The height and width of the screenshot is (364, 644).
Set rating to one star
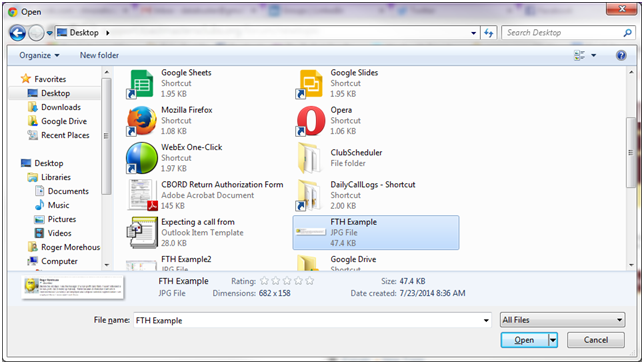coord(264,281)
